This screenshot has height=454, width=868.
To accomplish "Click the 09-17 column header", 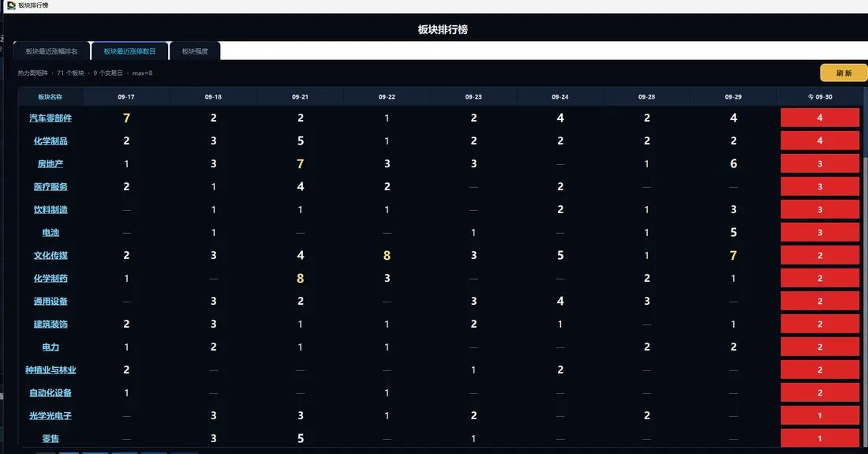I will (x=126, y=97).
